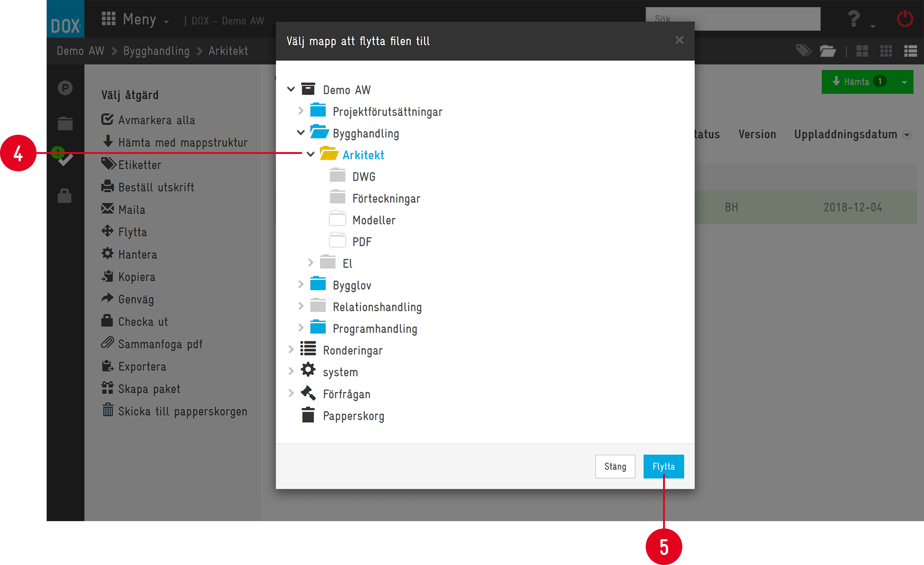This screenshot has width=924, height=565.
Task: Collapse the Arkitekt folder
Action: [x=310, y=154]
